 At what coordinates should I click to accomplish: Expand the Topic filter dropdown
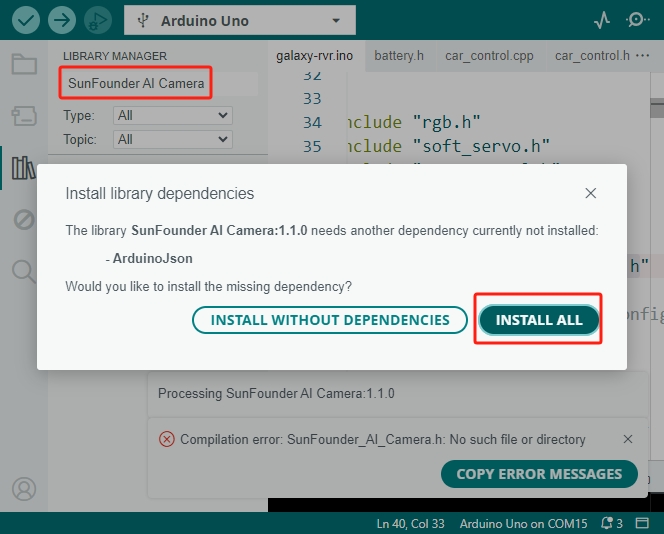click(x=173, y=139)
